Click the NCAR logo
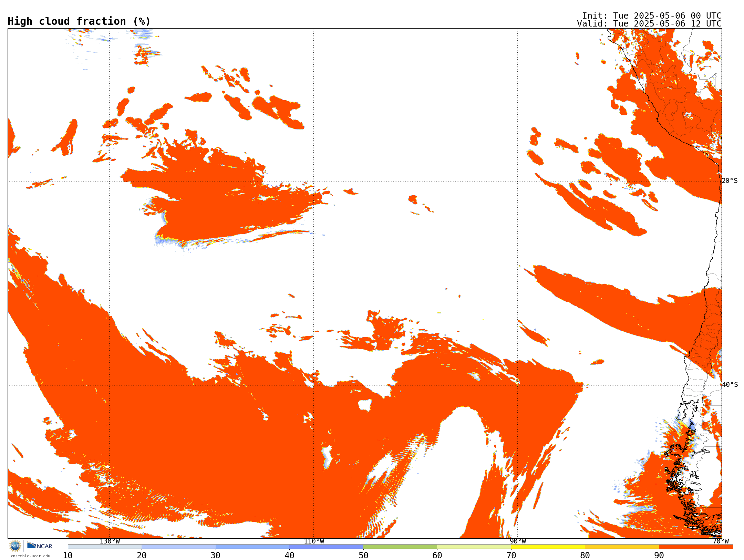The height and width of the screenshot is (560, 744). (40, 546)
